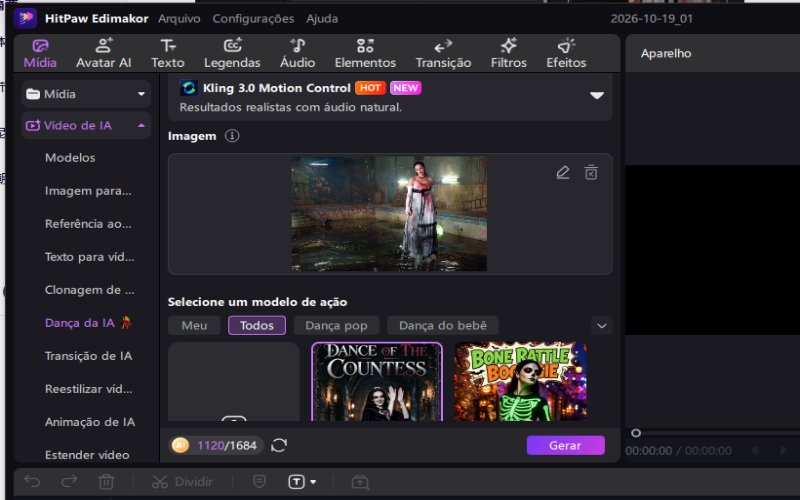Click the Kling model logo icon
This screenshot has height=500, width=800.
[189, 88]
